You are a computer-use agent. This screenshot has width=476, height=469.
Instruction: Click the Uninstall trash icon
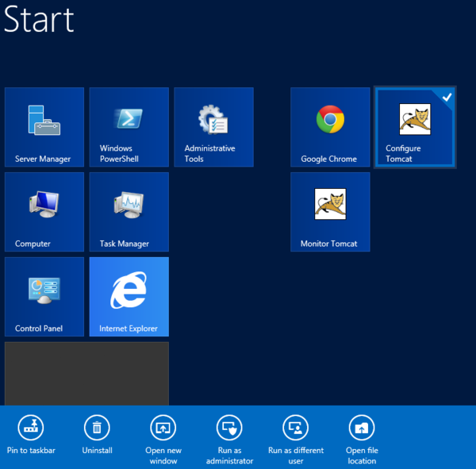point(97,428)
